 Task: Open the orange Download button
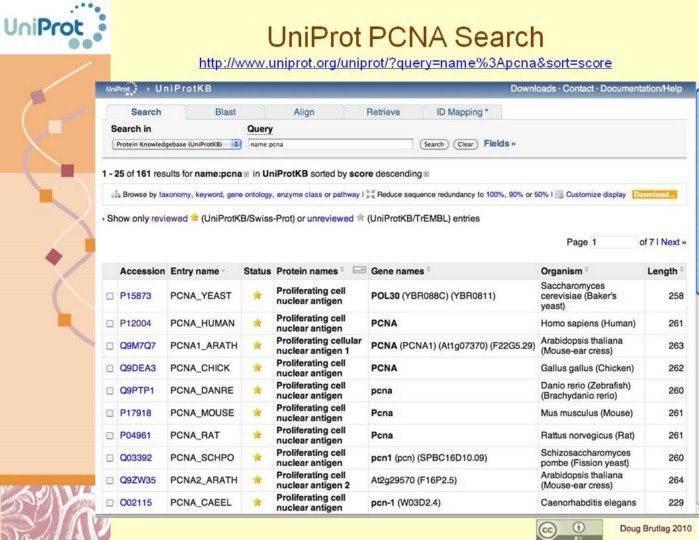(654, 194)
